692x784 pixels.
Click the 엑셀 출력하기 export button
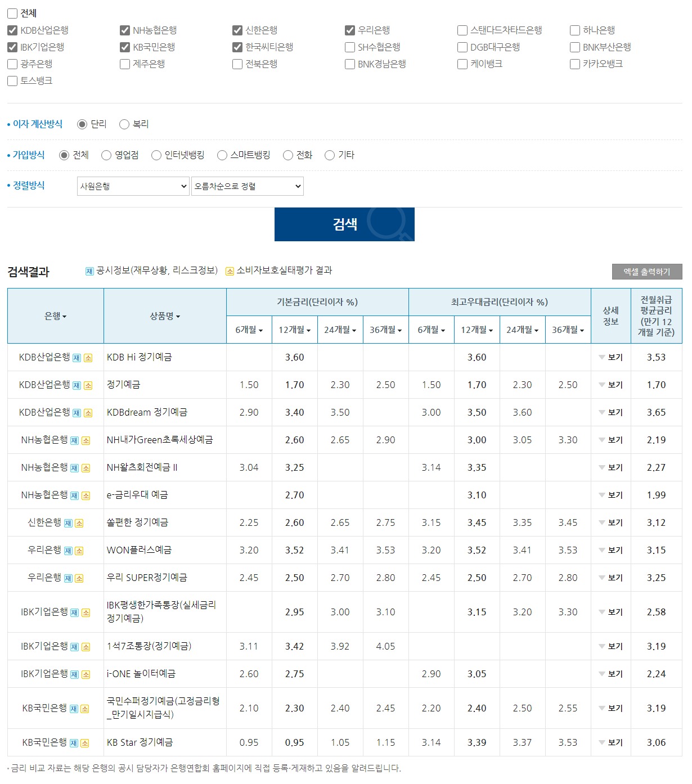point(648,271)
